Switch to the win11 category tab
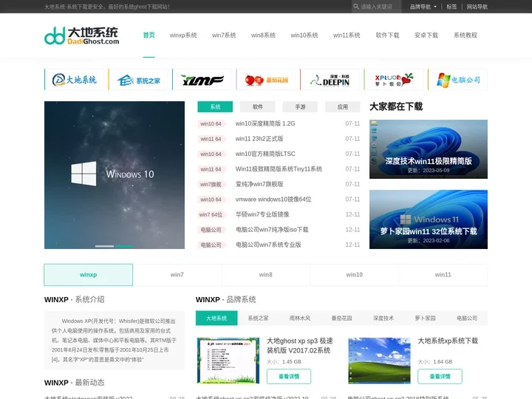 click(443, 275)
